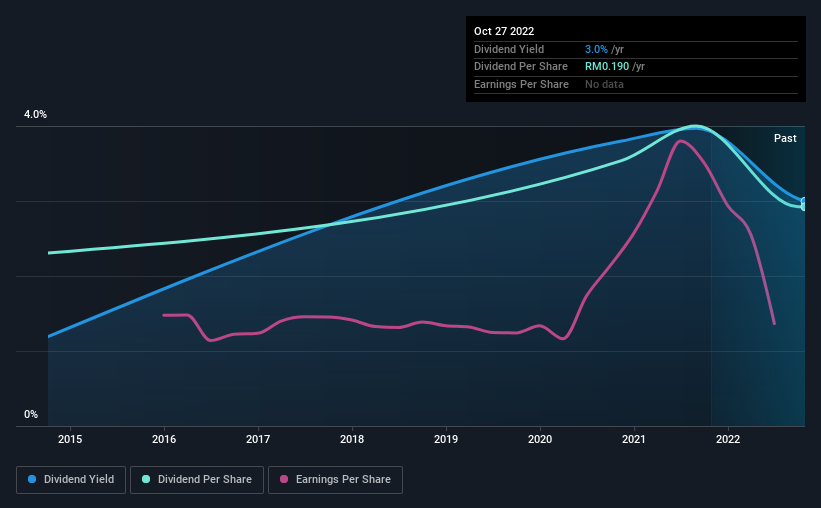
Task: Click the 0% y-axis label
Action: [31, 414]
